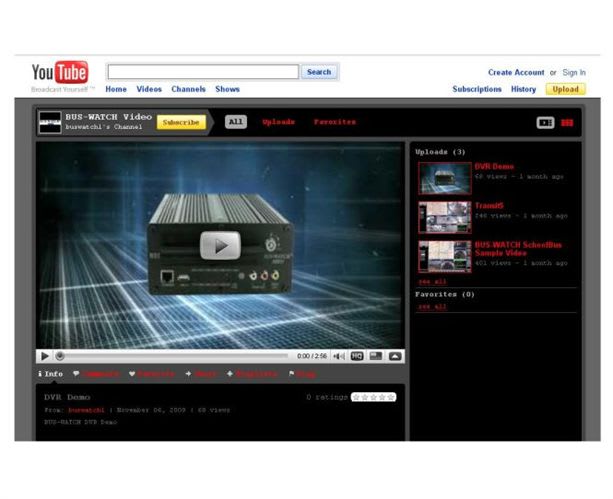Switch to grid view layout icon
Viewport: 613px width, 499px height.
pos(567,123)
